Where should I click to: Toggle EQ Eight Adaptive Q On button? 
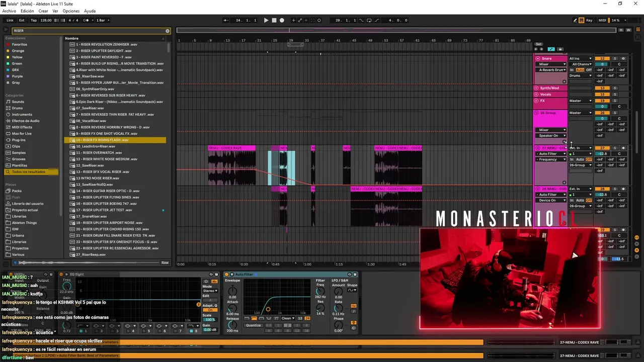point(210,310)
